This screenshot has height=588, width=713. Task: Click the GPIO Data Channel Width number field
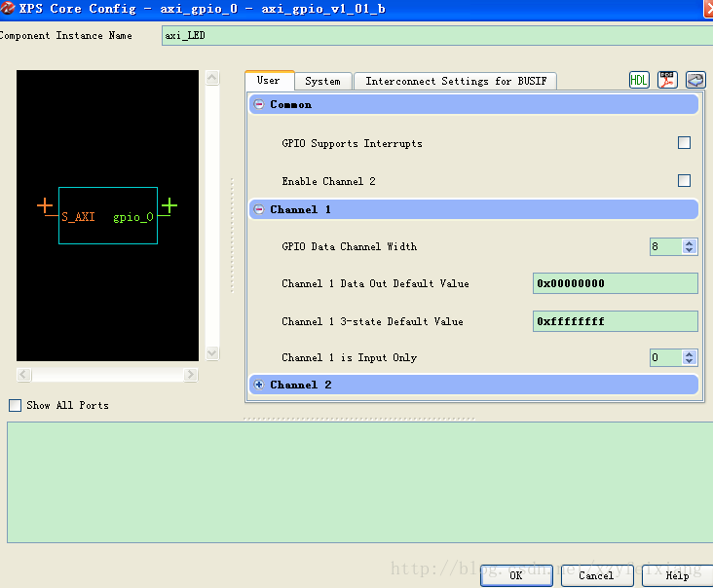click(x=666, y=246)
